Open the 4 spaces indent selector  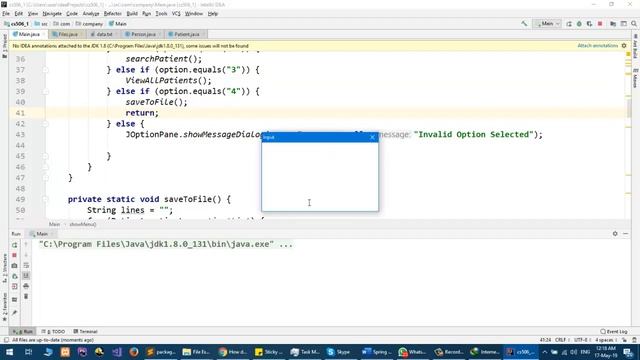point(606,340)
